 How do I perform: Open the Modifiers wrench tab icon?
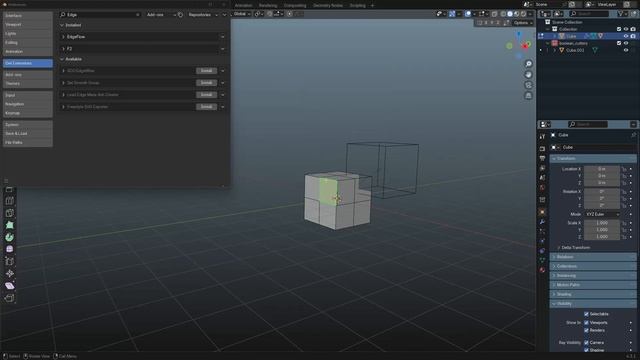point(542,222)
